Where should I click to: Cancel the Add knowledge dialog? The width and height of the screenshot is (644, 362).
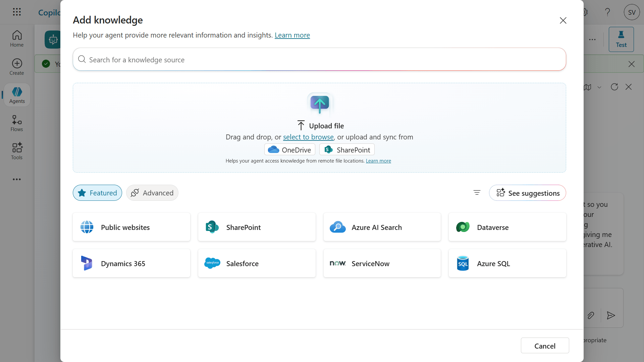(545, 345)
